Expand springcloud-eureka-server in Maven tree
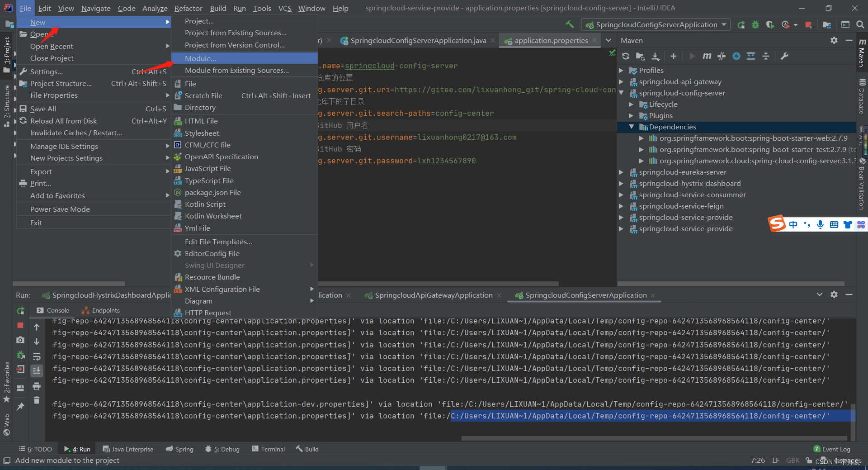Image resolution: width=868 pixels, height=470 pixels. click(621, 172)
